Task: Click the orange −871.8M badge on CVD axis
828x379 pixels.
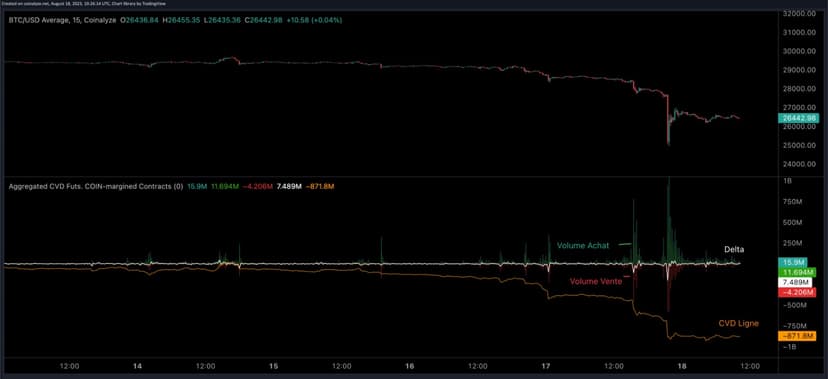Action: [797, 336]
